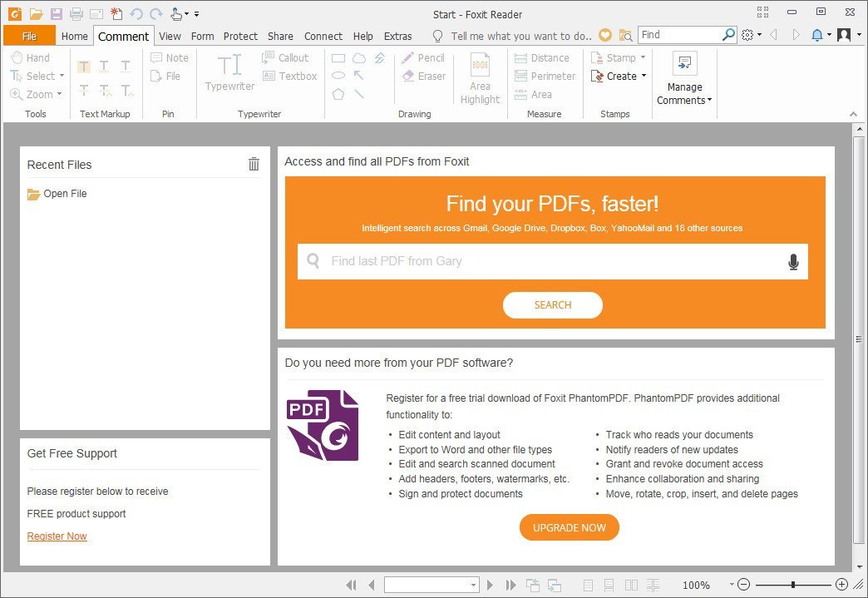Screen dimensions: 868x598
Task: Switch to the Protect tab
Action: tap(240, 36)
